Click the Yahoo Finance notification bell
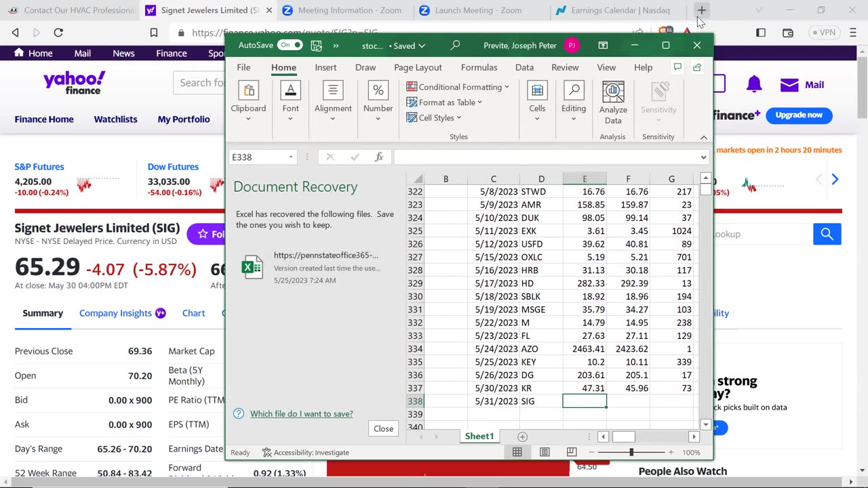Image resolution: width=868 pixels, height=488 pixels. pyautogui.click(x=754, y=84)
